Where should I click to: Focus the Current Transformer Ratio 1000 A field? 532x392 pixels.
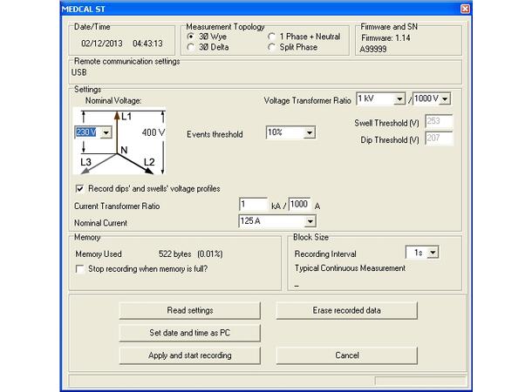(300, 205)
